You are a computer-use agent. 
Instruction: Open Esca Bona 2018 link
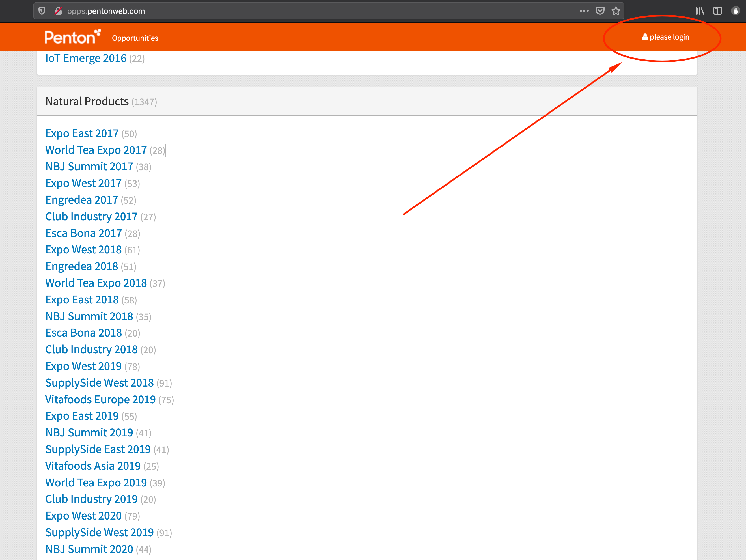pos(84,333)
